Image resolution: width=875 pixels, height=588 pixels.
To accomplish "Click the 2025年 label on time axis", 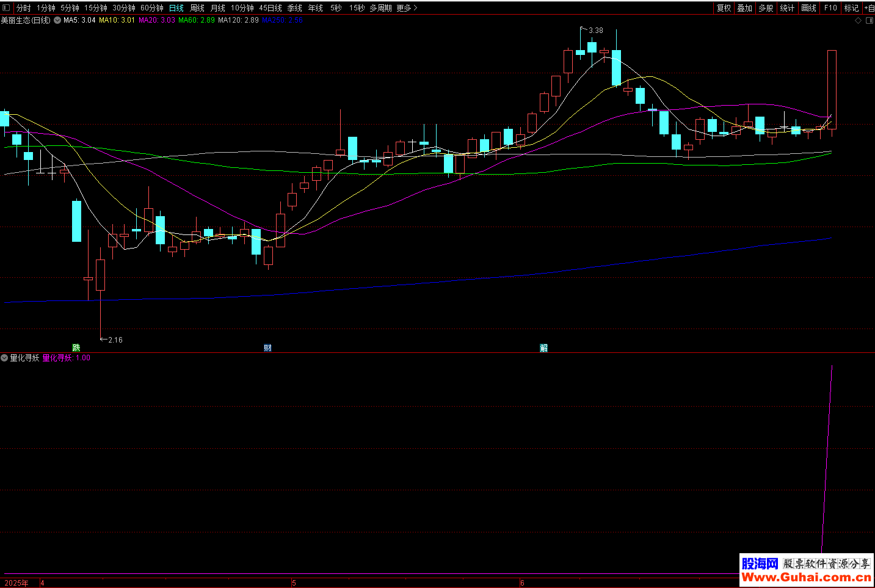I will [16, 583].
